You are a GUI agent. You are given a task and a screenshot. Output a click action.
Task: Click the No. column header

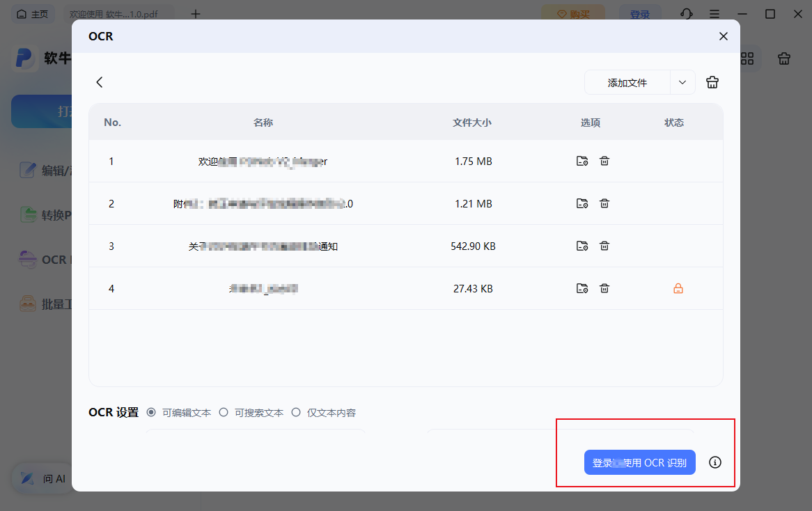pyautogui.click(x=112, y=123)
